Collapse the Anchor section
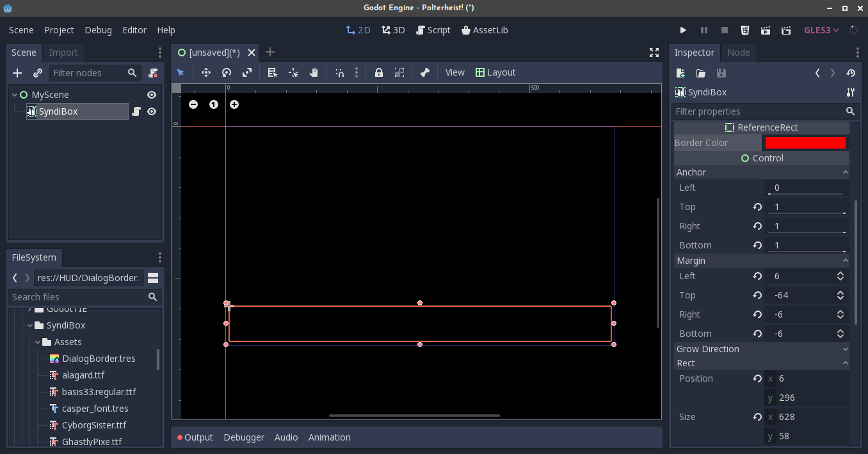This screenshot has width=868, height=454. point(762,172)
